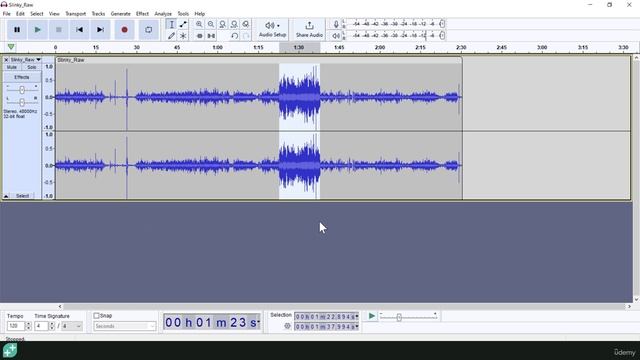640x360 pixels.
Task: Open the View menu
Action: pyautogui.click(x=54, y=13)
